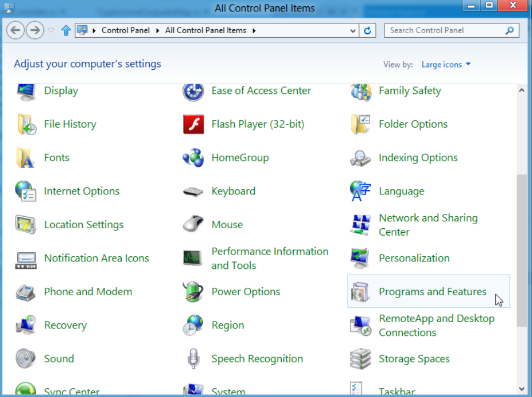
Task: Click the Power Options battery icon
Action: click(x=193, y=291)
